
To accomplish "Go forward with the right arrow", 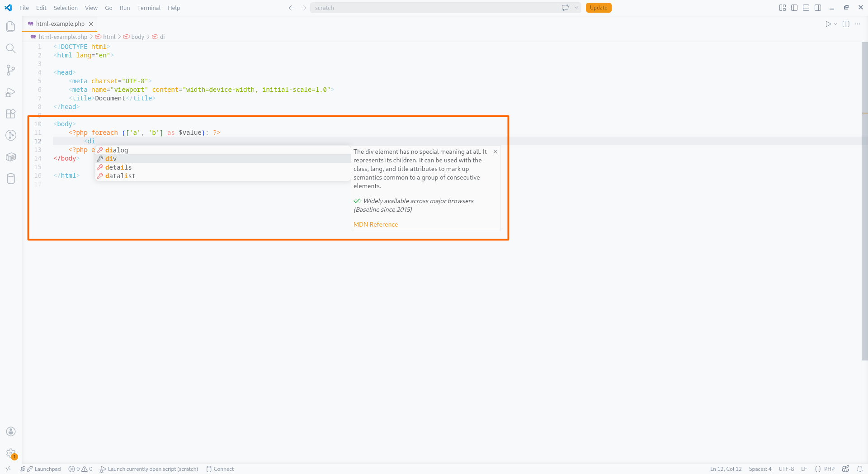I will [x=303, y=8].
